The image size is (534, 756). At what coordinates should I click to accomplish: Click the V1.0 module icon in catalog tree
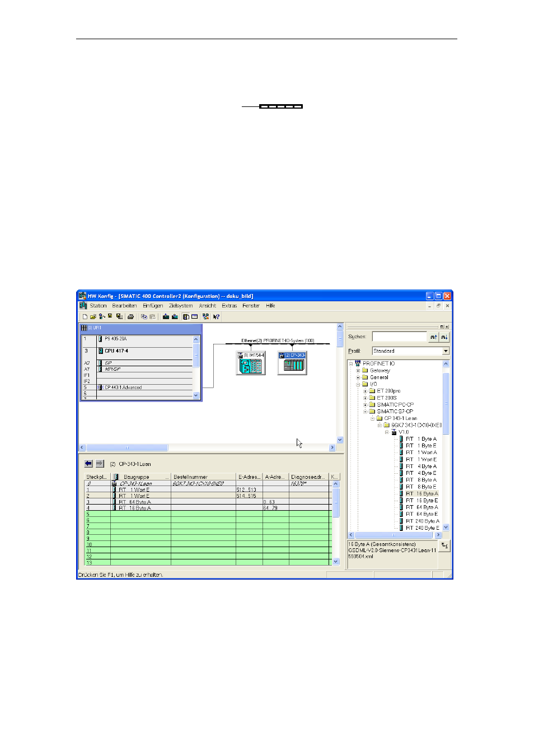pos(394,432)
